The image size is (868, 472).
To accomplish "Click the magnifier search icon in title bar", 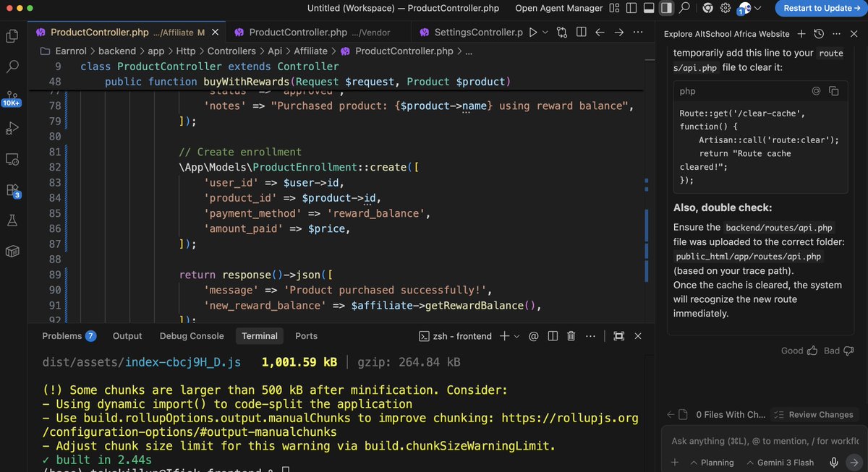I will click(684, 8).
